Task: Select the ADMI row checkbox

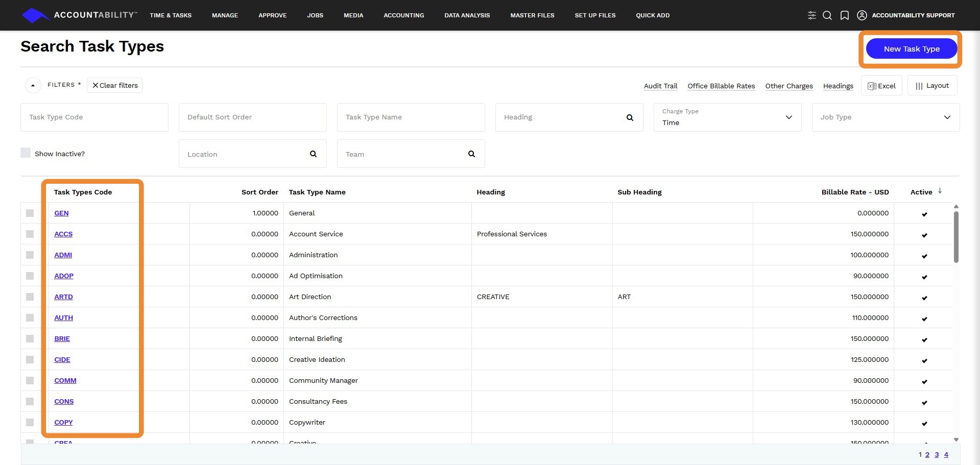Action: [x=30, y=255]
